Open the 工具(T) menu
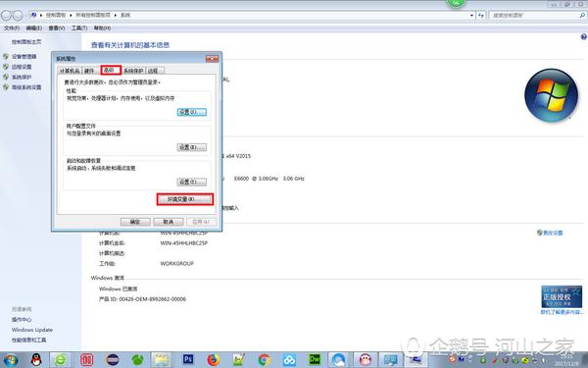 (x=79, y=28)
